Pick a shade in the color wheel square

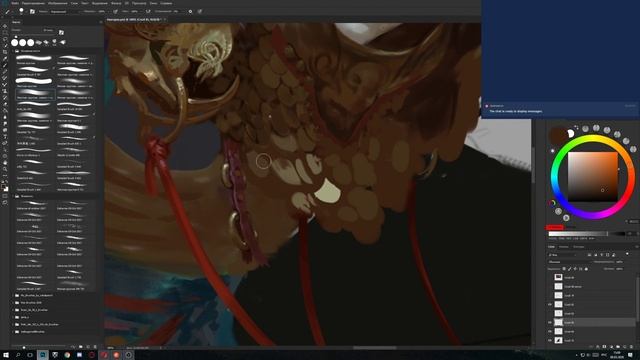(x=593, y=177)
